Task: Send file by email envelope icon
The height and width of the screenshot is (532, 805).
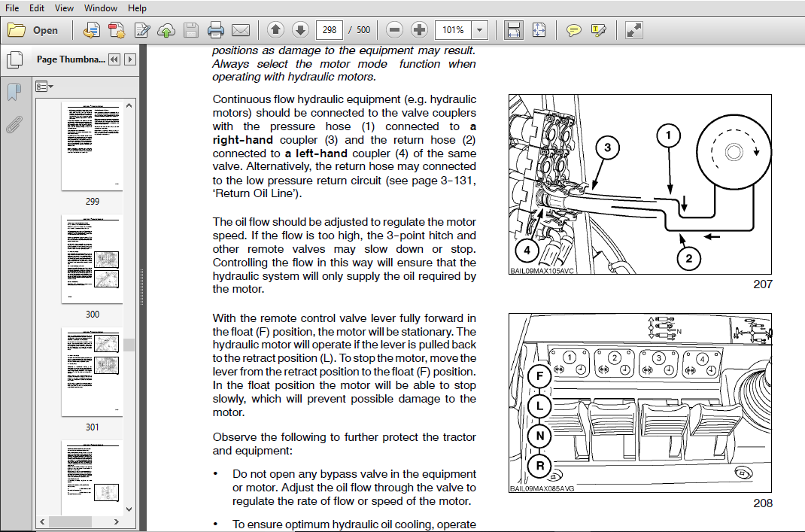Action: pyautogui.click(x=241, y=30)
